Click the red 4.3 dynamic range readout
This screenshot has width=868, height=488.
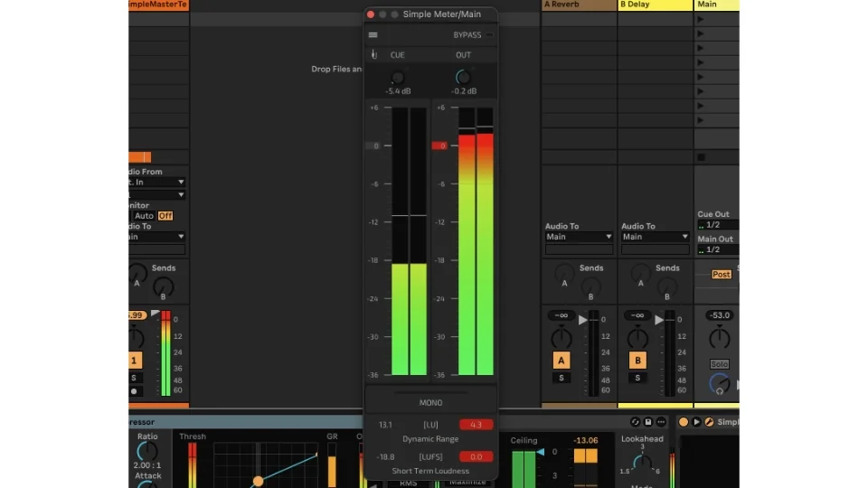click(476, 425)
